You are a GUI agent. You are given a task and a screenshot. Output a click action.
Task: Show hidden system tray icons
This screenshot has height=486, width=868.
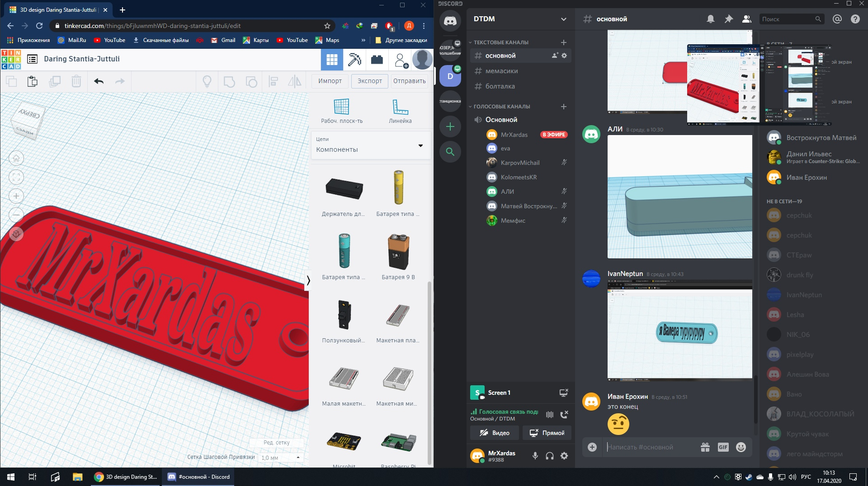(716, 477)
